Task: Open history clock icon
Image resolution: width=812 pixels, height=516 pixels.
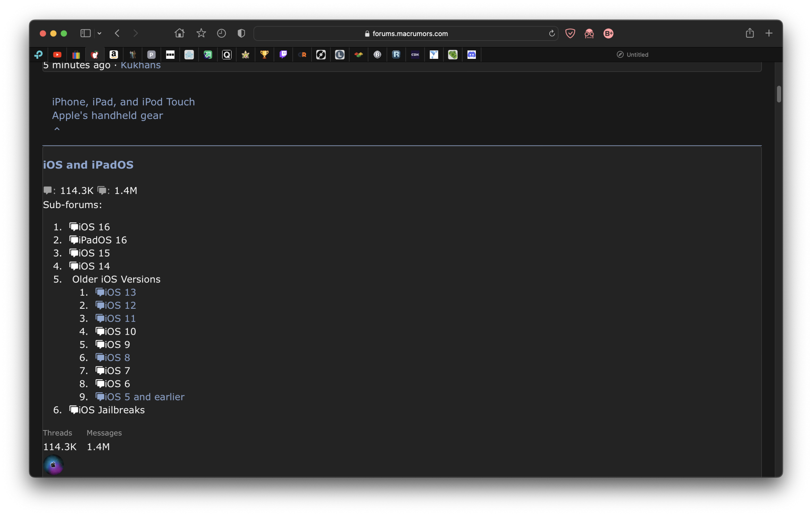Action: click(221, 33)
